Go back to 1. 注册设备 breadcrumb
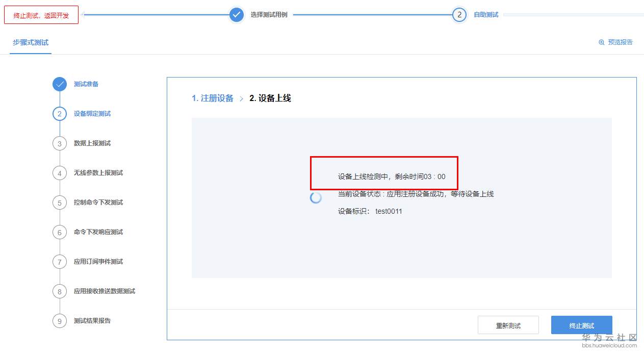 coord(213,98)
